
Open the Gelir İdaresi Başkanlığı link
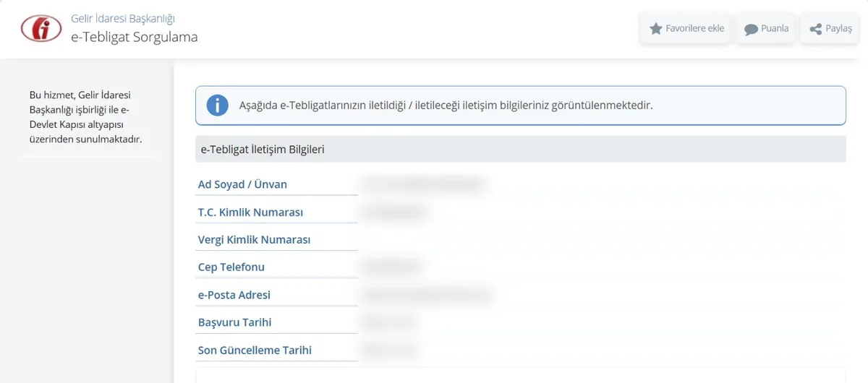click(123, 19)
